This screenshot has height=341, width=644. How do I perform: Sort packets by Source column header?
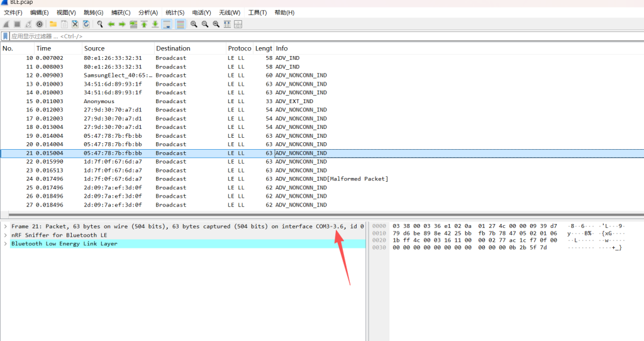pyautogui.click(x=94, y=48)
